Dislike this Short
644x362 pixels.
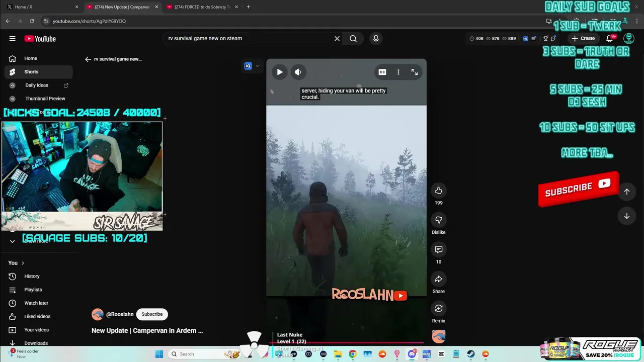click(x=438, y=220)
